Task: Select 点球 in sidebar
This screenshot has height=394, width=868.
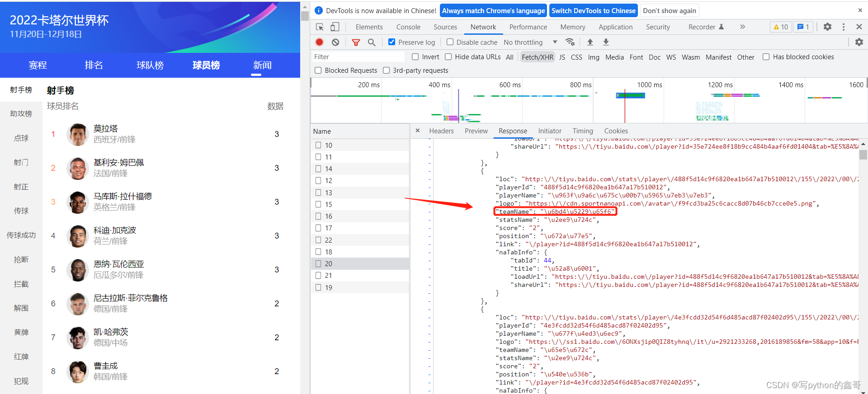Action: (21, 138)
